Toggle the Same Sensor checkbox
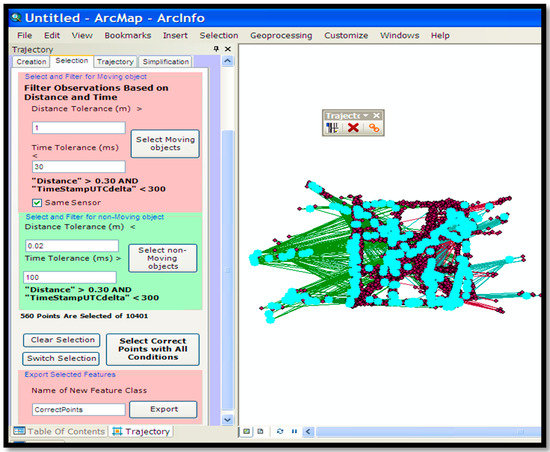Screen dimensions: 550x452 [36, 203]
